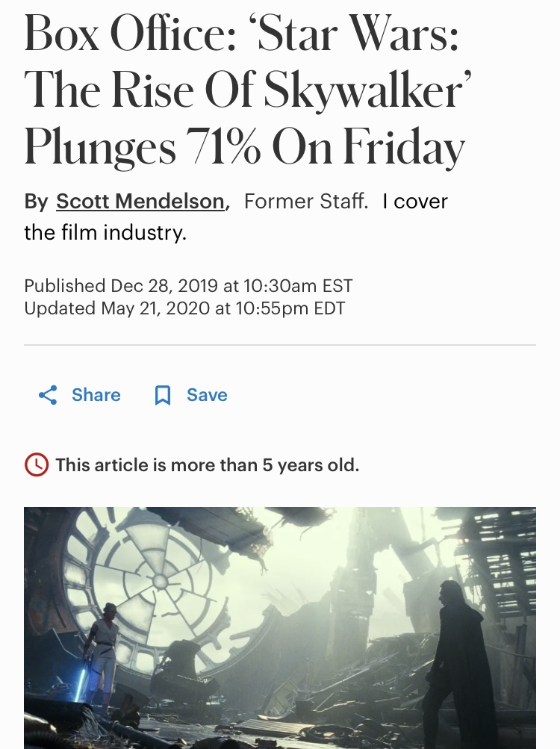Click the 'Former Staff' label
560x749 pixels.
306,202
